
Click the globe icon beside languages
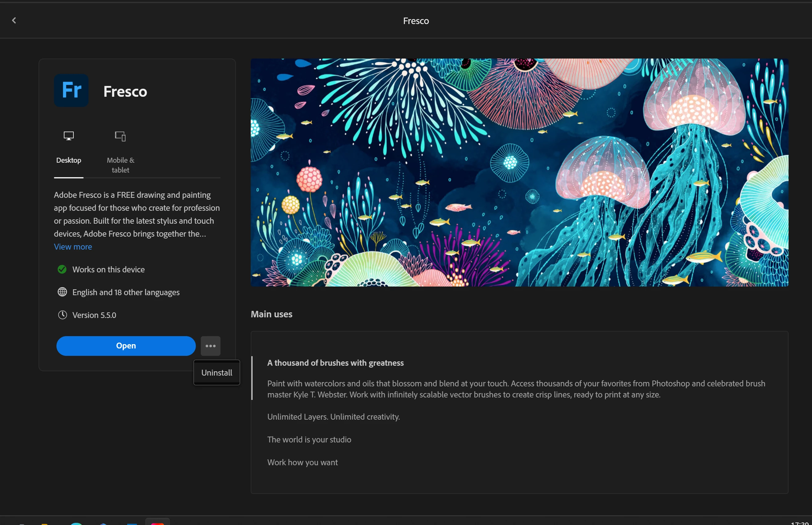(x=62, y=292)
